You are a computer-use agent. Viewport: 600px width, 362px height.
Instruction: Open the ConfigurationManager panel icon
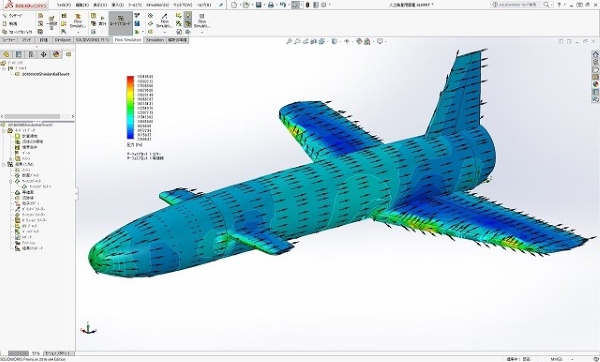(x=31, y=54)
